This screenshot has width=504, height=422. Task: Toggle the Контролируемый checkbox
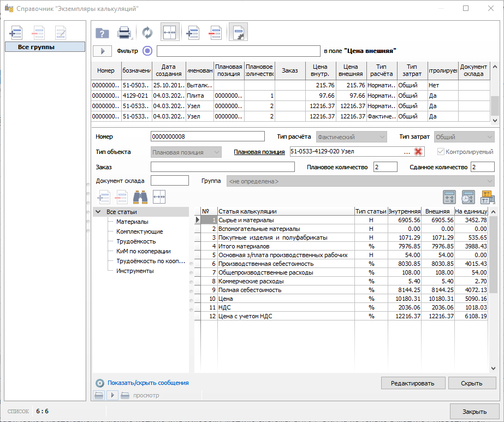coord(441,152)
